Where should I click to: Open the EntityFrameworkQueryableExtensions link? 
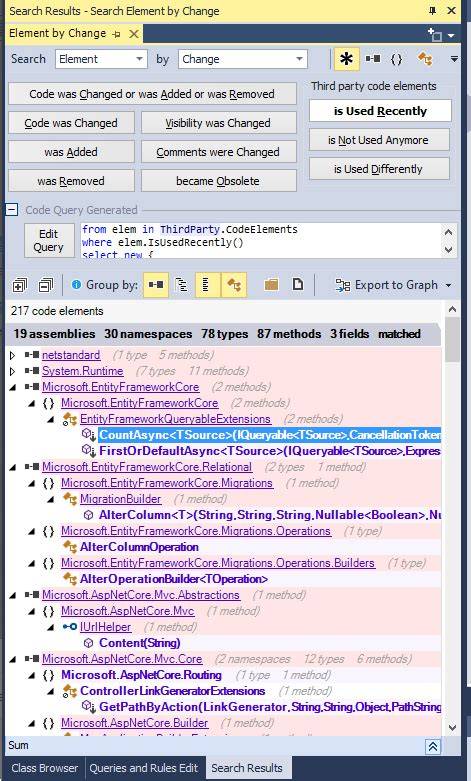(x=175, y=419)
